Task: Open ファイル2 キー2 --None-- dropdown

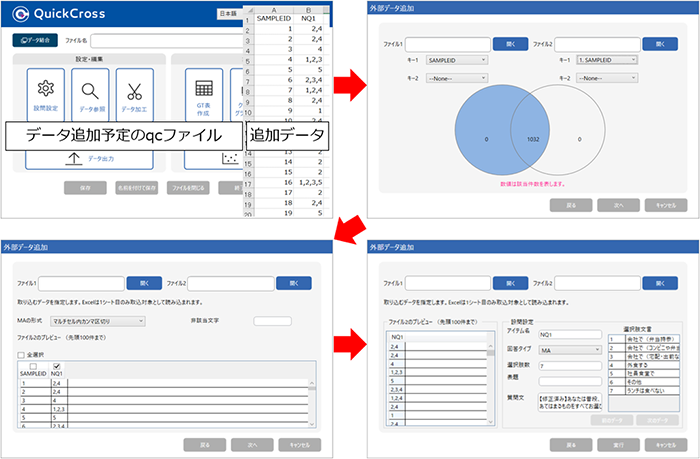Action: pyautogui.click(x=607, y=78)
